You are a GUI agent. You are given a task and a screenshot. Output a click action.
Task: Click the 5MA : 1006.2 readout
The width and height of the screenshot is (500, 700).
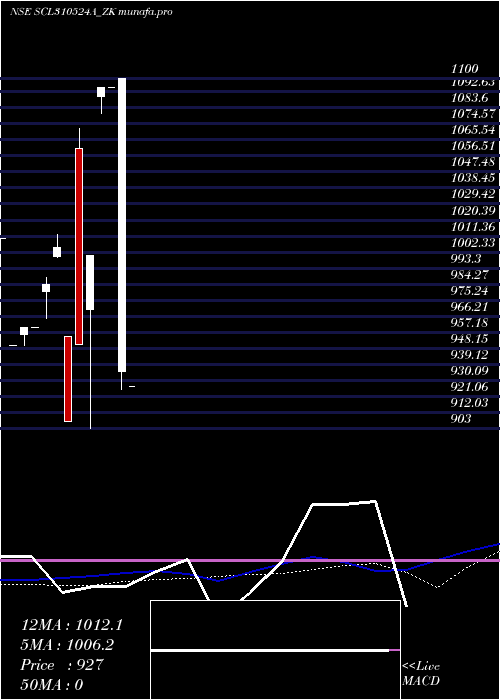67,645
